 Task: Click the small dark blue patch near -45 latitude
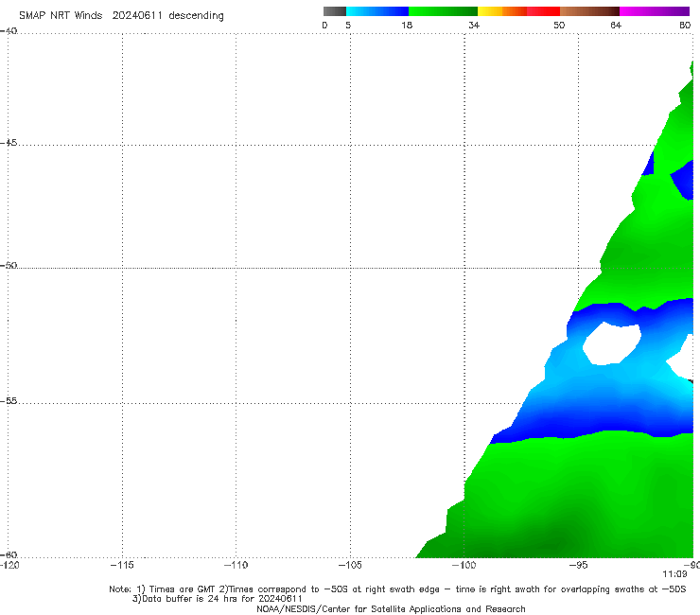click(x=649, y=165)
